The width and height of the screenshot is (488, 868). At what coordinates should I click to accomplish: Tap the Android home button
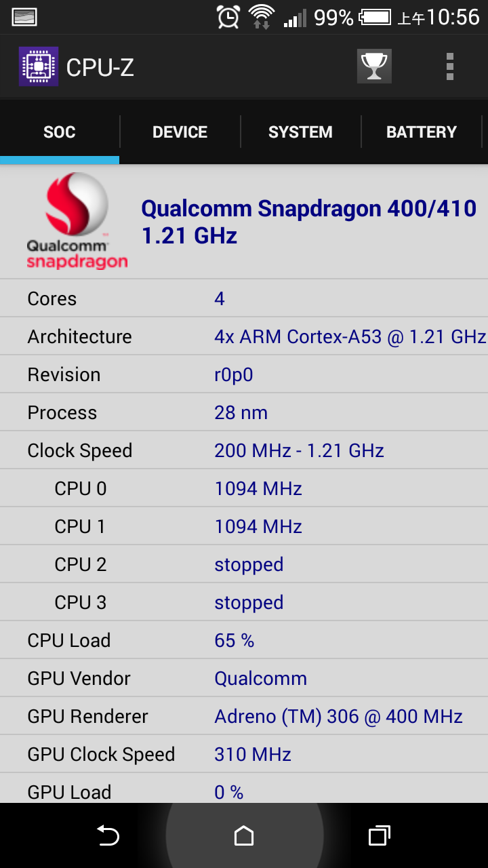tap(244, 835)
